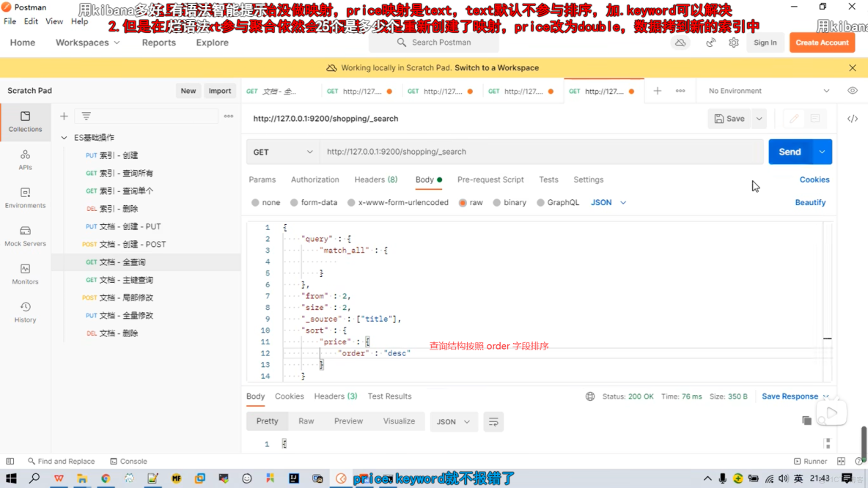This screenshot has height=488, width=868.
Task: Open the GET method dropdown
Action: coord(282,152)
